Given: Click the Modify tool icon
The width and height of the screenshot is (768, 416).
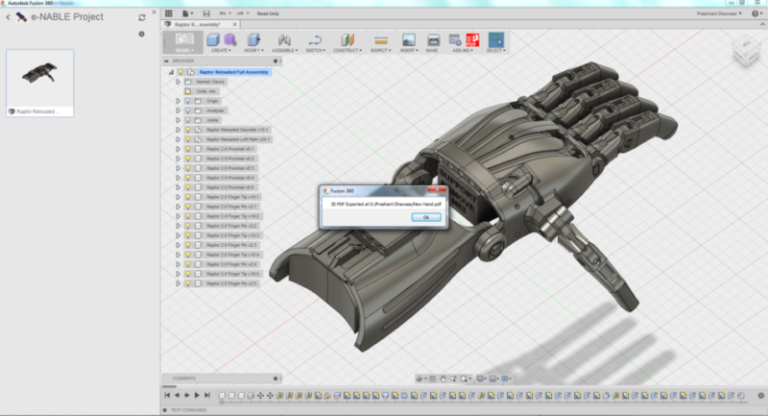Looking at the screenshot, I should (253, 40).
